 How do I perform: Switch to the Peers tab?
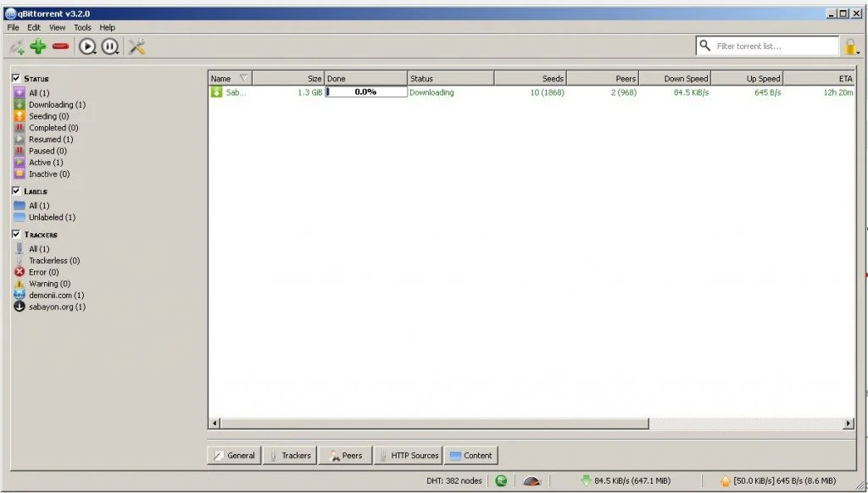[x=346, y=456]
